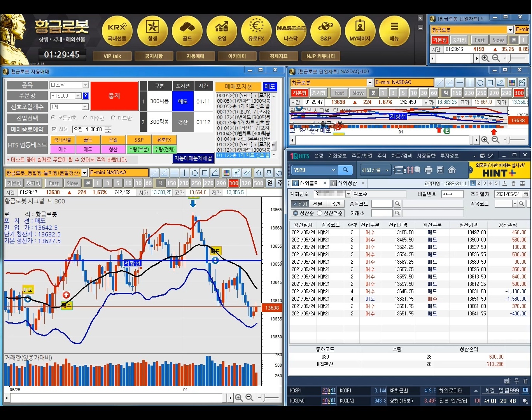Select circle drawing tool in main chart
Image resolution: width=532 pixels, height=420 pixels.
pyautogui.click(x=195, y=173)
